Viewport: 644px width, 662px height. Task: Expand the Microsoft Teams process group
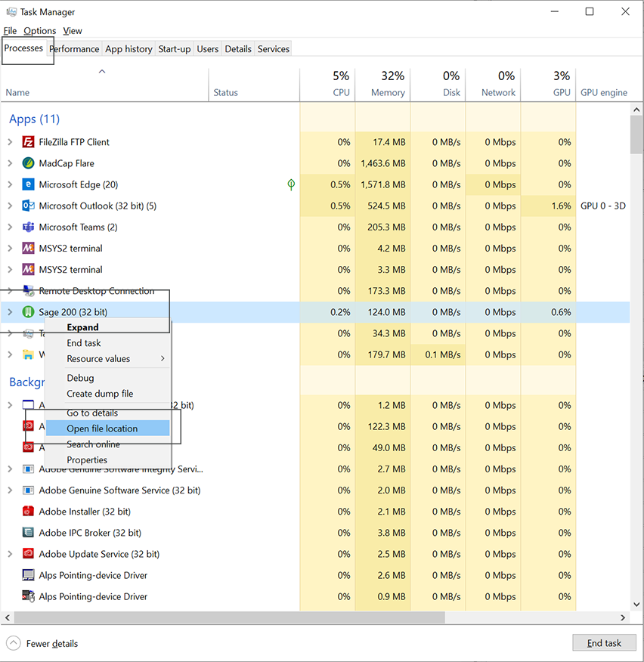click(x=10, y=227)
